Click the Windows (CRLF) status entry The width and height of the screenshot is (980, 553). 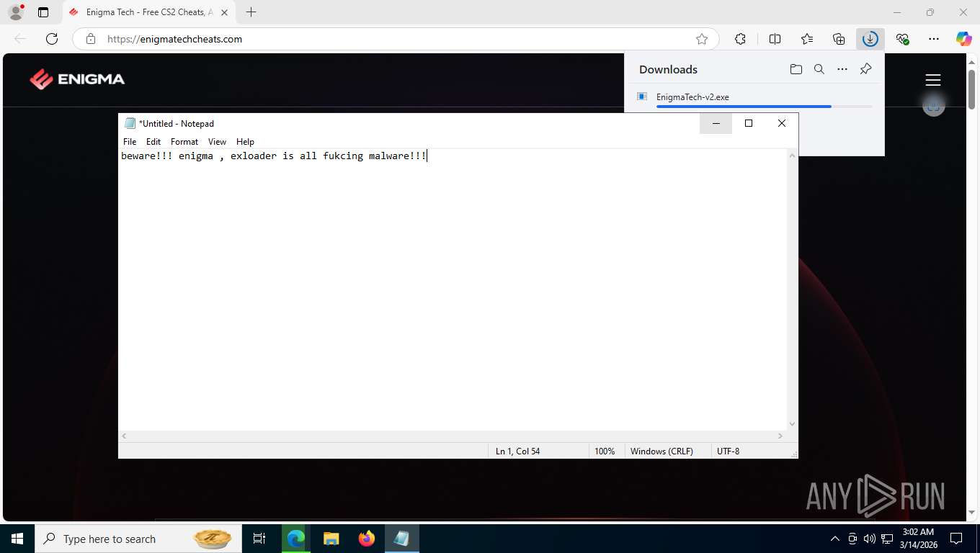(x=661, y=451)
